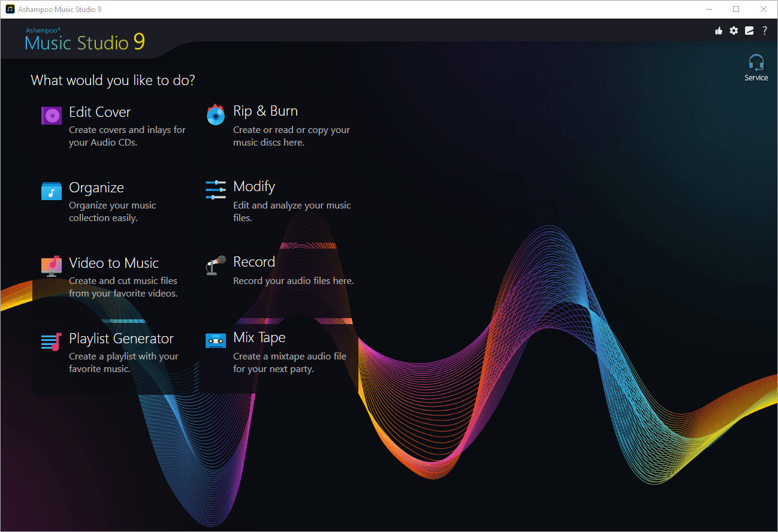
Task: Click the app icon in title bar
Action: coord(10,9)
